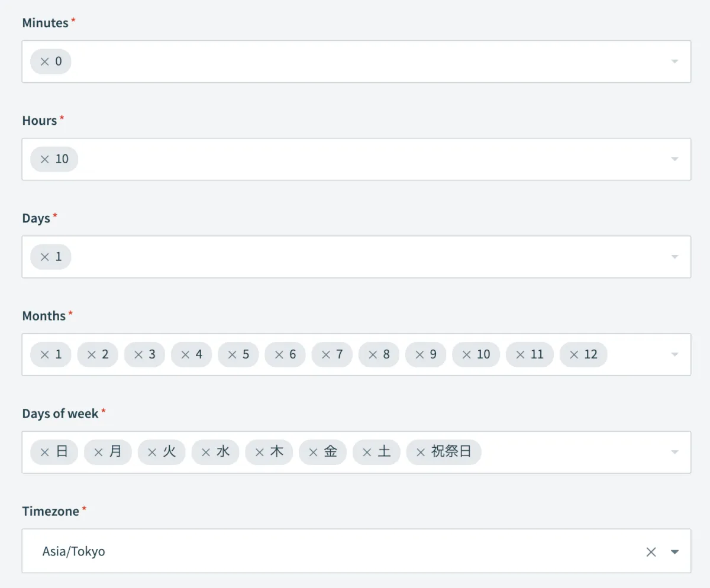Remove the 水 tag from Days of week

click(x=206, y=453)
